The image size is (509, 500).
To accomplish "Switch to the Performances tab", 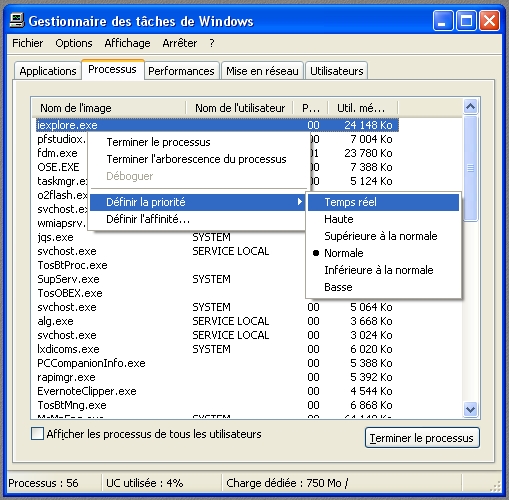I will (181, 71).
